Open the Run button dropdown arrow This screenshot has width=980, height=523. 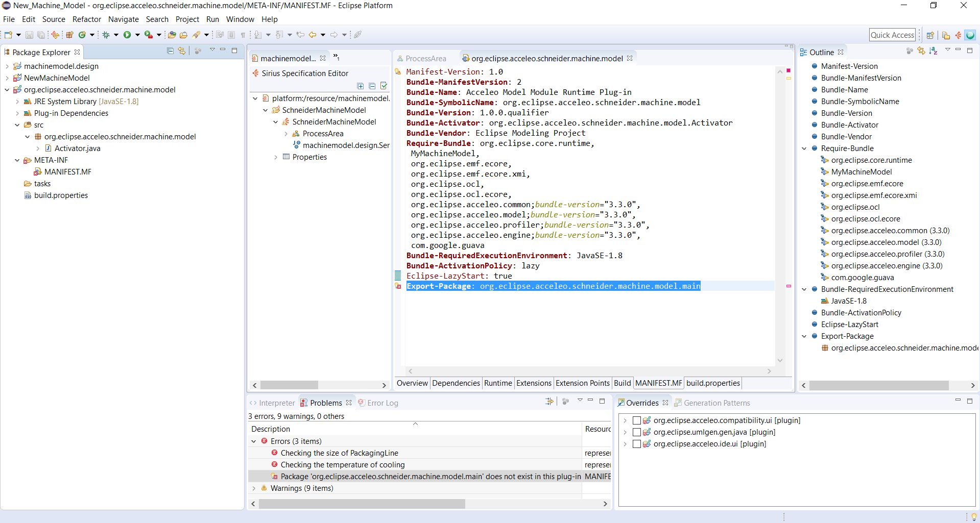137,35
